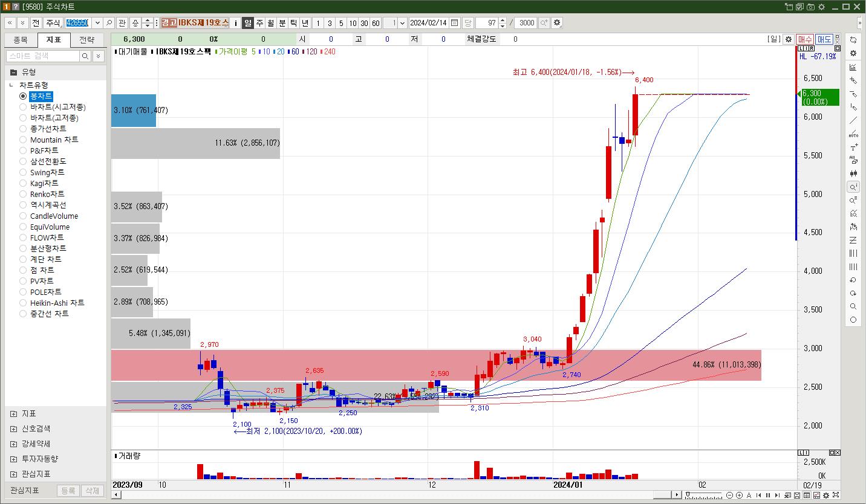Select the 종가선차트 radio option
This screenshot has width=866, height=504.
23,129
